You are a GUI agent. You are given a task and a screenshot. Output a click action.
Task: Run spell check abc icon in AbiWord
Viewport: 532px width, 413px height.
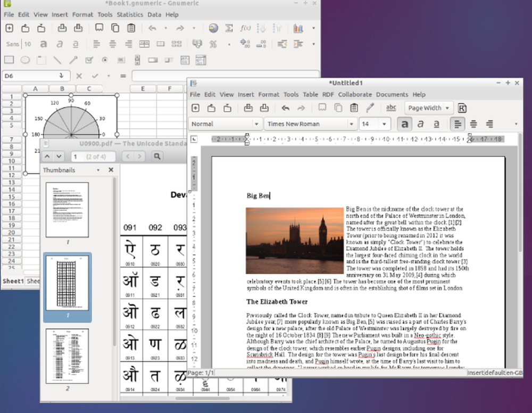point(391,108)
